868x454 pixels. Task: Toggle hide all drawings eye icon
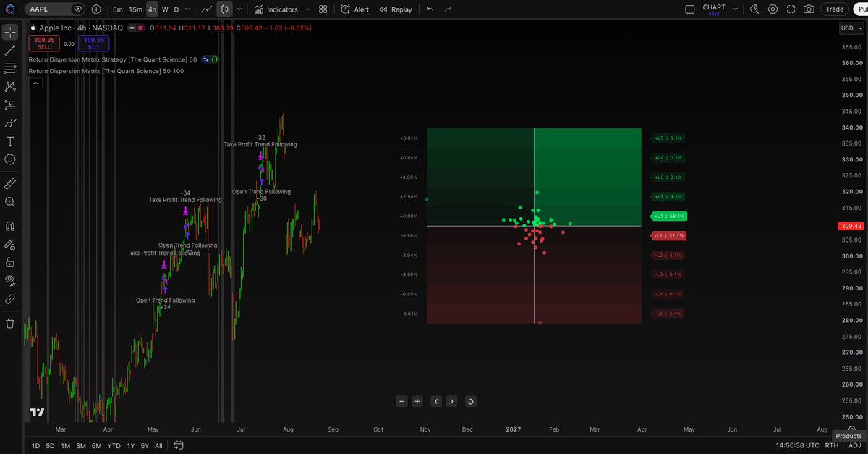[x=10, y=280]
